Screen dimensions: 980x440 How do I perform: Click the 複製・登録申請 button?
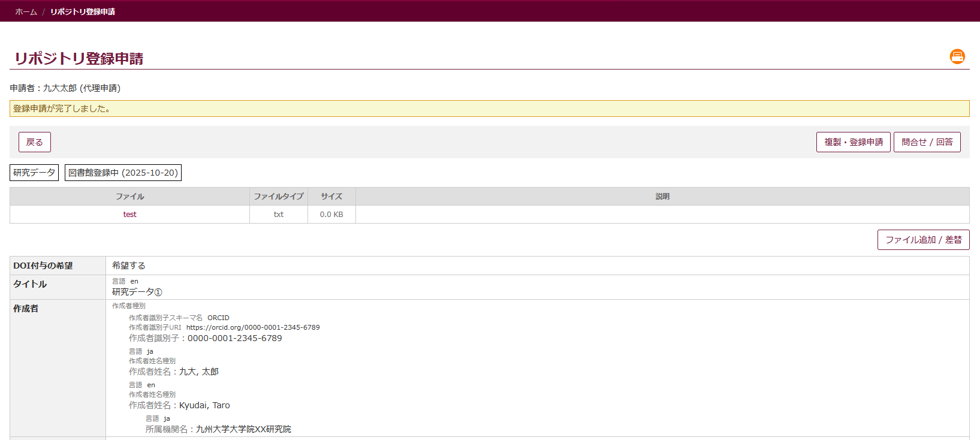tap(853, 142)
